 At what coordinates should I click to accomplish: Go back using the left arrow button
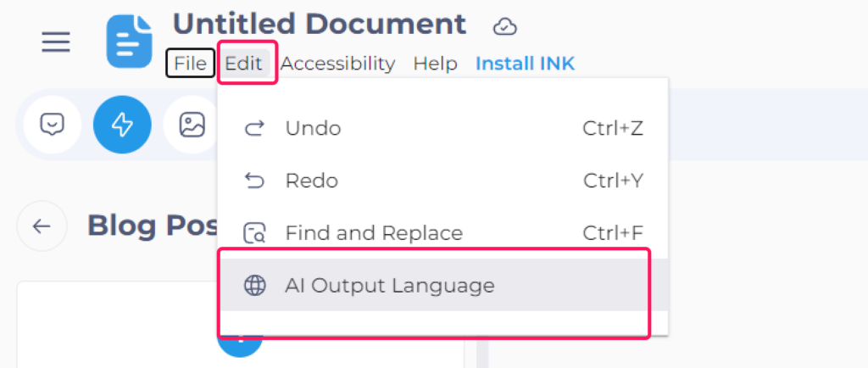pos(42,226)
